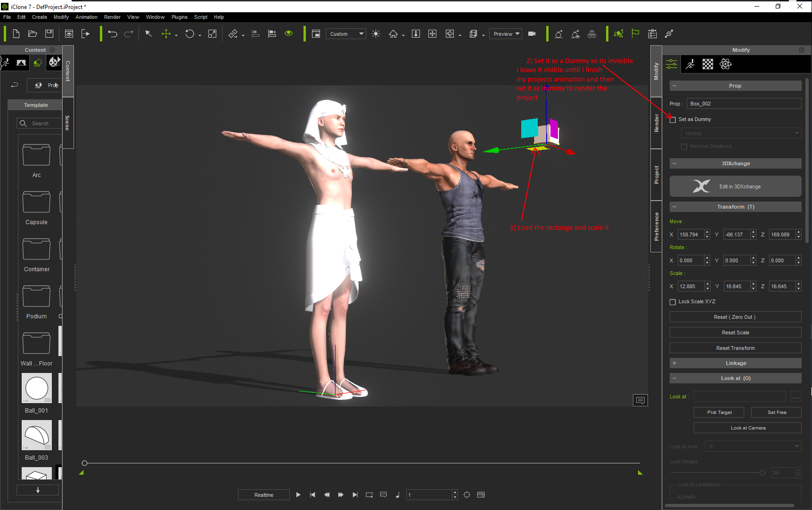Switch to the Scene side tab
Viewport: 812px width, 510px height.
pos(67,123)
